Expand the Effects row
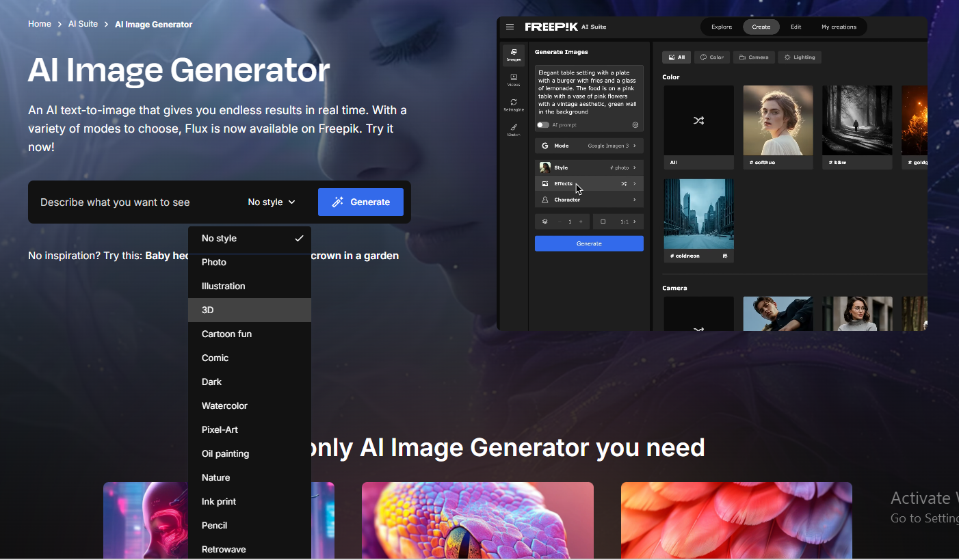 pyautogui.click(x=589, y=184)
